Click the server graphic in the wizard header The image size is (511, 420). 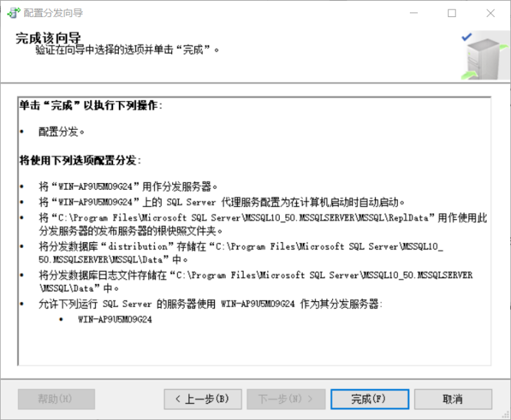tap(480, 56)
